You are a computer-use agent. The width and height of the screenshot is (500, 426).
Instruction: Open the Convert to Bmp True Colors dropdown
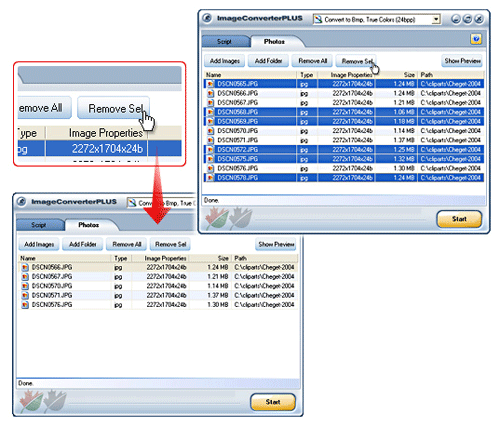pos(436,20)
